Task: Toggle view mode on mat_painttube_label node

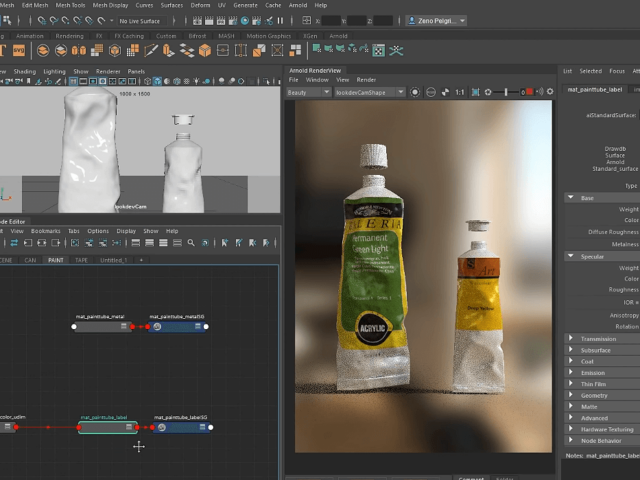Action: [x=129, y=427]
